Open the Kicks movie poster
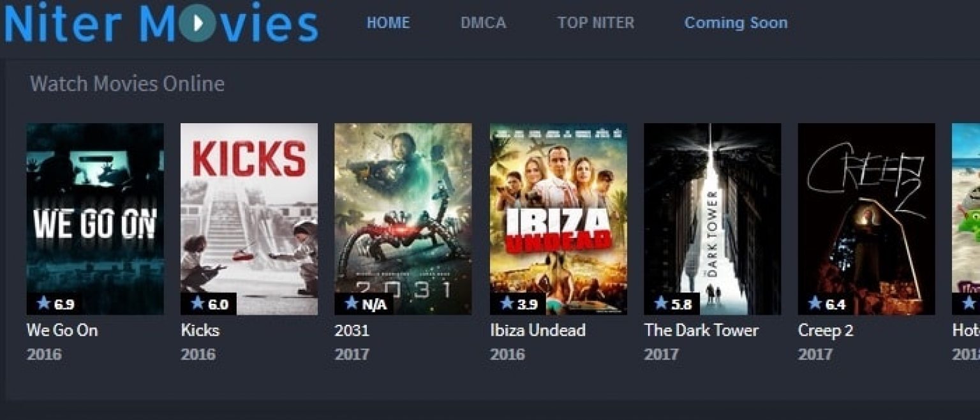The width and height of the screenshot is (980, 420). 249,219
